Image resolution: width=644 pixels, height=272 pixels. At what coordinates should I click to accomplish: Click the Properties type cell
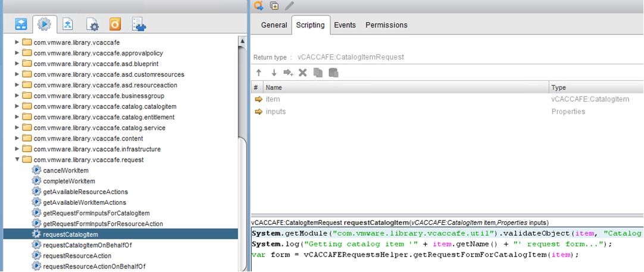tap(568, 111)
